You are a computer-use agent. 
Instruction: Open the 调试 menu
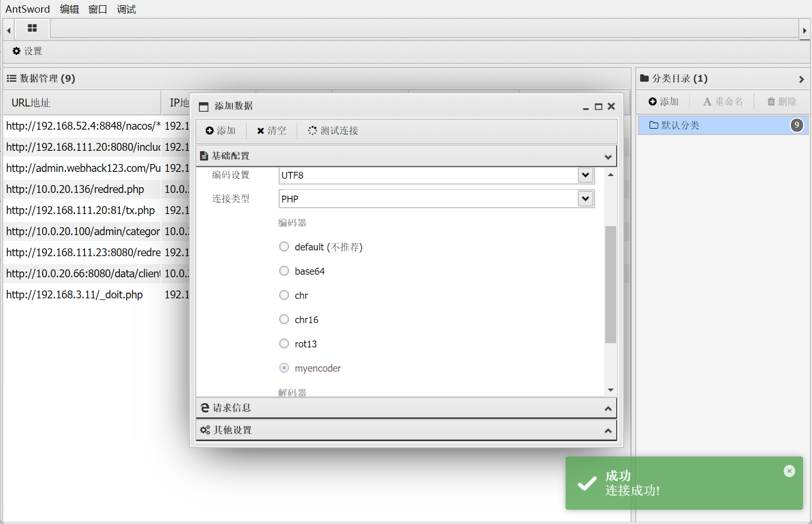[x=126, y=9]
